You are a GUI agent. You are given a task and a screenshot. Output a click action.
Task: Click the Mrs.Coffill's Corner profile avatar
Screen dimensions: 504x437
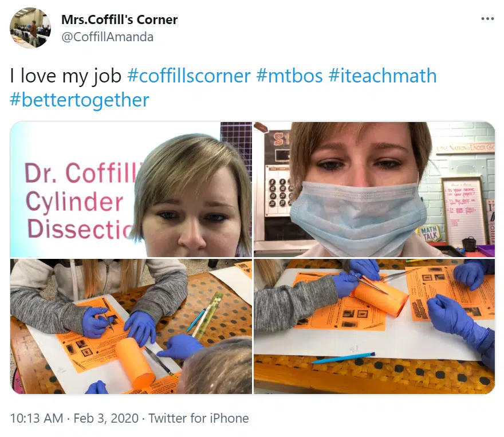click(x=30, y=28)
